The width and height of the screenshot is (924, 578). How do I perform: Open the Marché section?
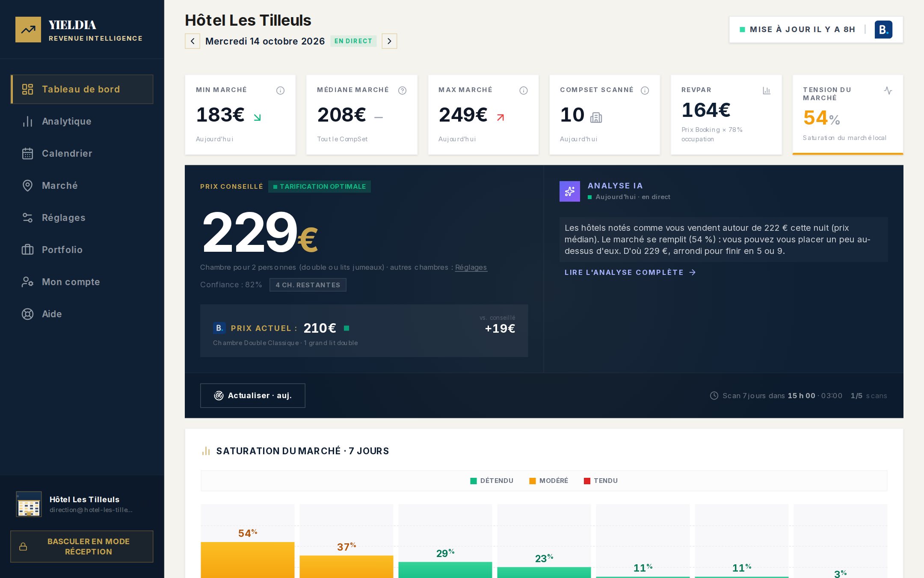tap(82, 185)
